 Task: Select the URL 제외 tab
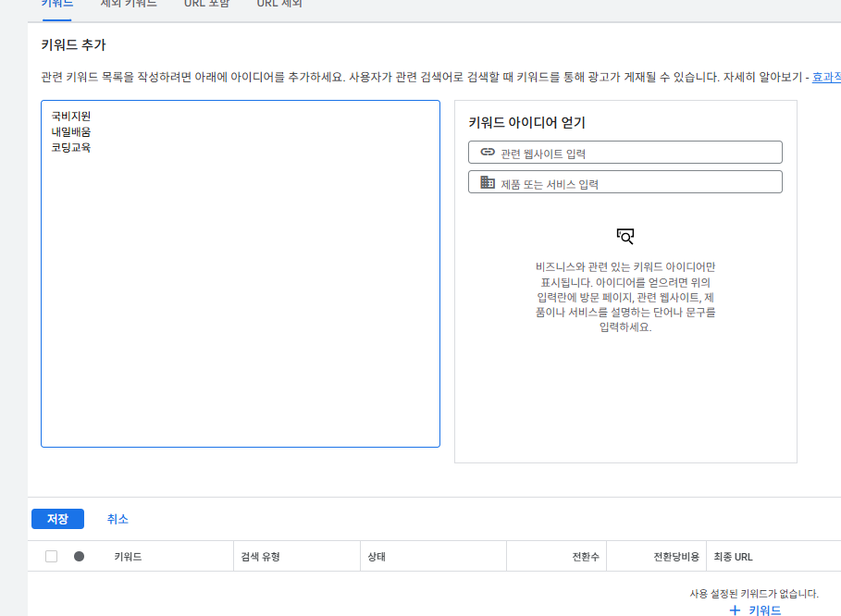pos(279,5)
